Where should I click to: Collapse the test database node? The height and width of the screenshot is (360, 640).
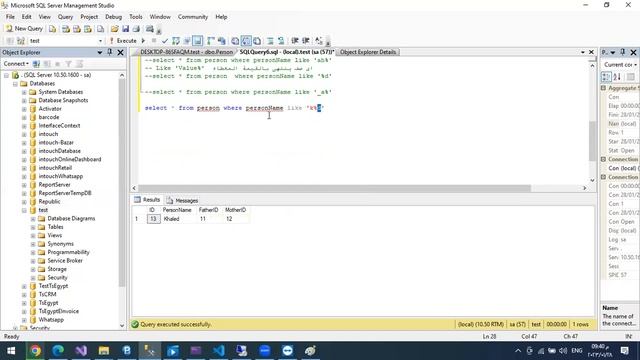24,211
